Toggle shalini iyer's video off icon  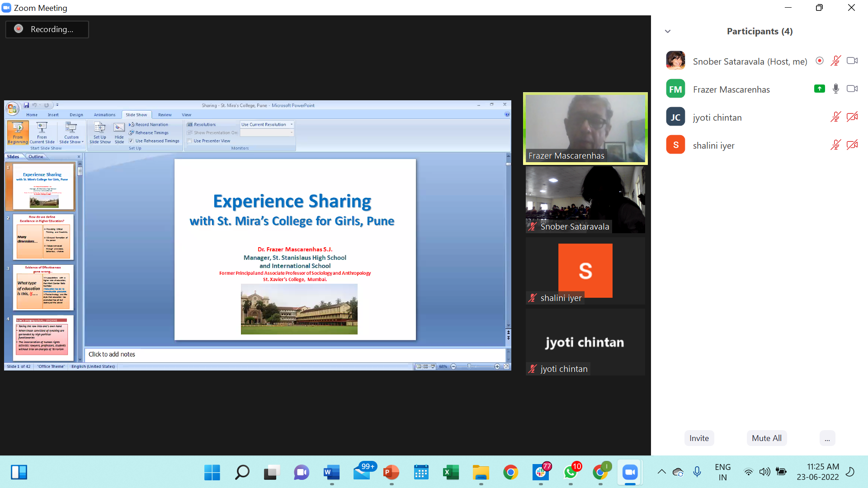pos(852,145)
